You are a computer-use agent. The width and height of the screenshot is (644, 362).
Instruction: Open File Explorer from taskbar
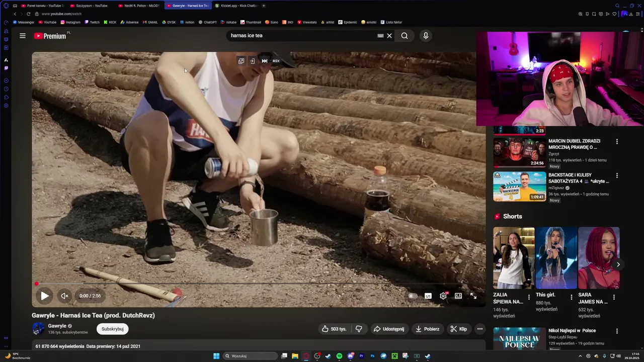pyautogui.click(x=295, y=356)
